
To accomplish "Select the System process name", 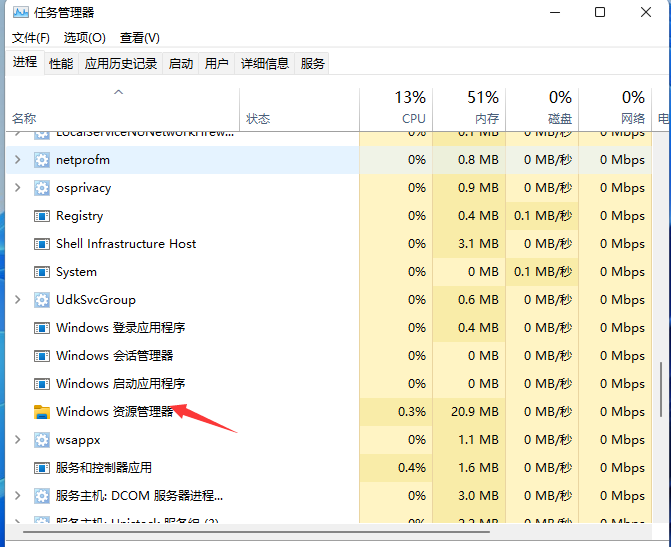I will pos(76,272).
